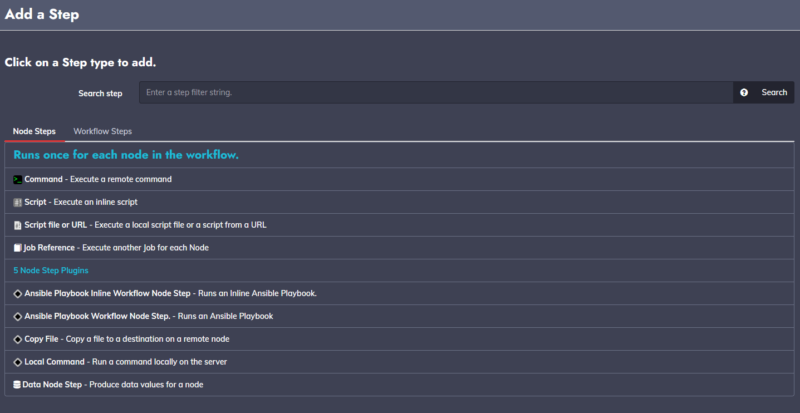Add a Script file or URL step

click(x=399, y=225)
